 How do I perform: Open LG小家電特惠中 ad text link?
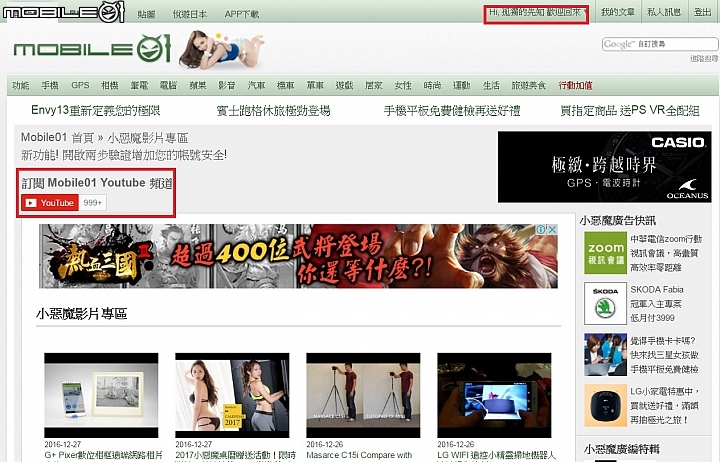point(665,406)
